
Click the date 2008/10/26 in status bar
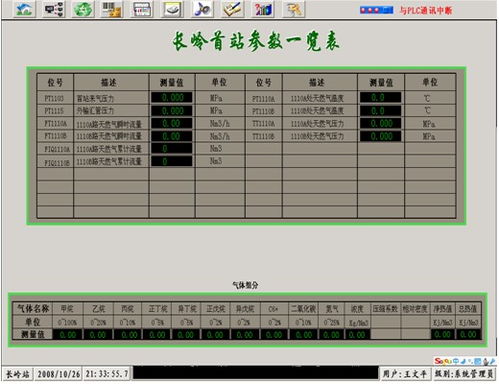58,374
